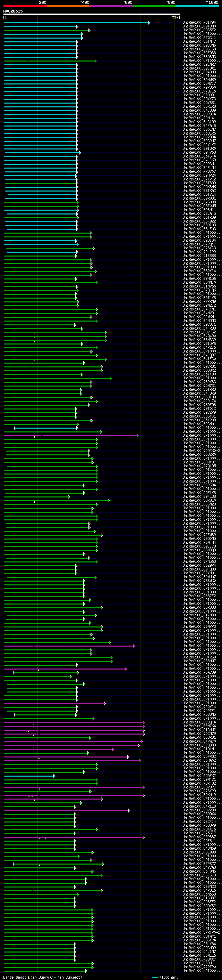This screenshot has width=222, height=980.
Task: Open hit UniRef100_B4FLM4
Action: pyautogui.click(x=199, y=168)
